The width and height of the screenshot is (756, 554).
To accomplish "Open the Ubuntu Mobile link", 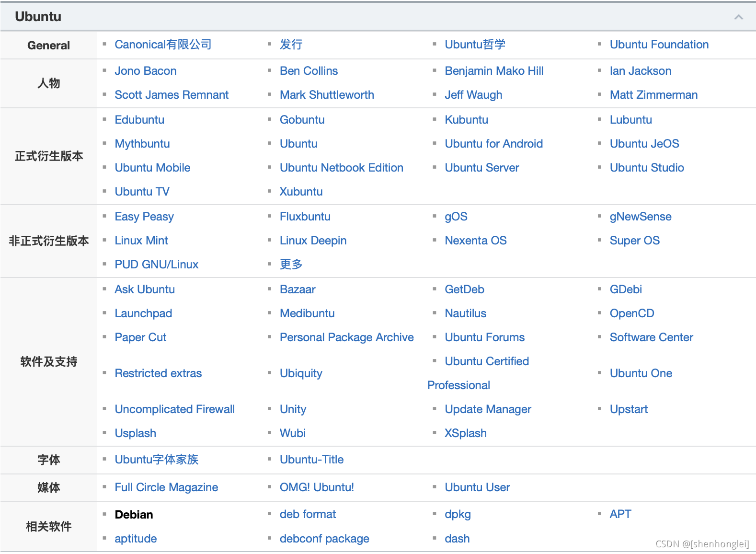I will coord(152,168).
